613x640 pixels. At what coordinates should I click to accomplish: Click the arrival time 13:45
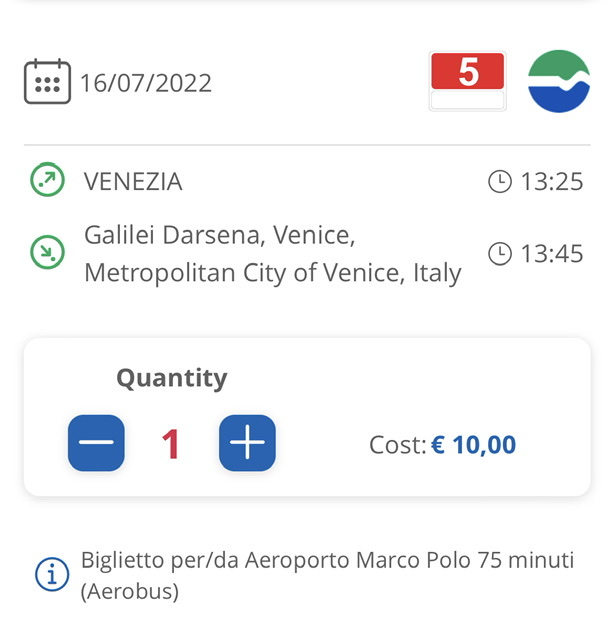(552, 253)
